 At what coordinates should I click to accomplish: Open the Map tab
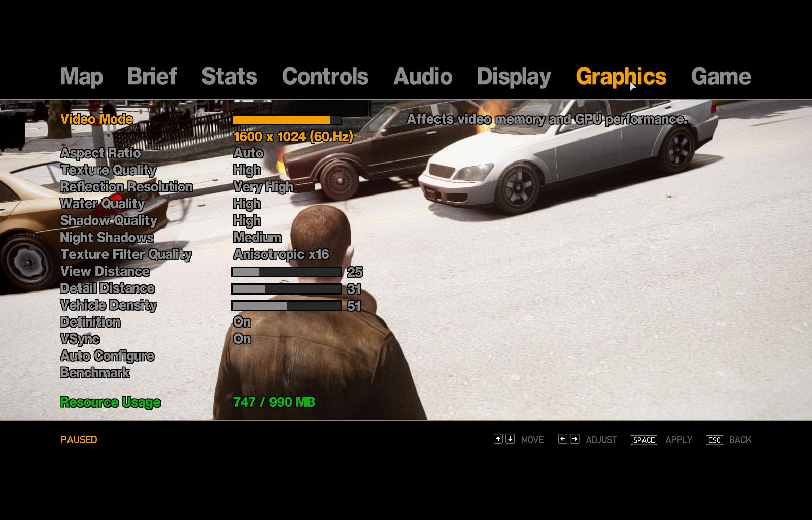pos(82,77)
